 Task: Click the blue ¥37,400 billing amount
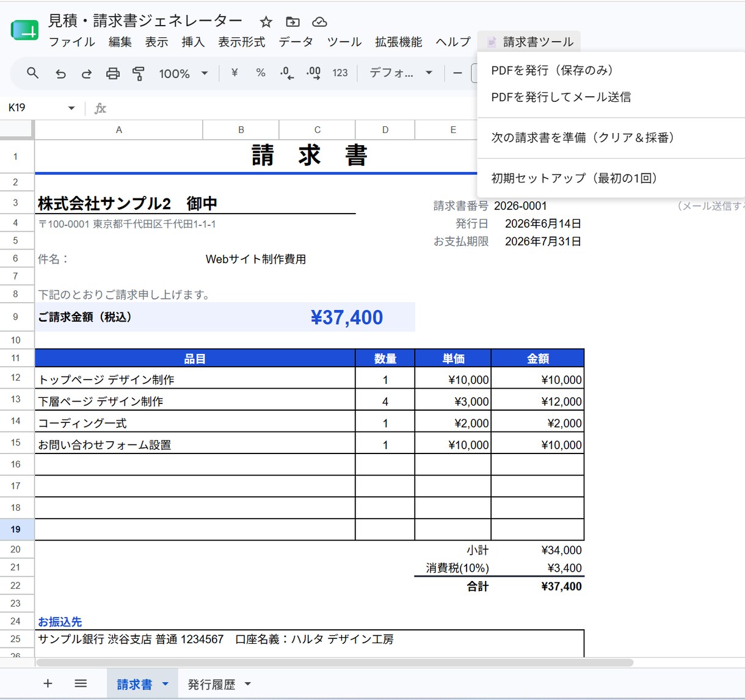click(347, 317)
